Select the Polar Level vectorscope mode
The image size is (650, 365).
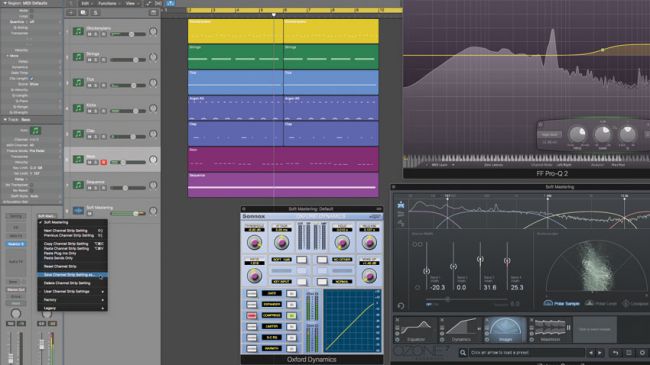point(601,304)
